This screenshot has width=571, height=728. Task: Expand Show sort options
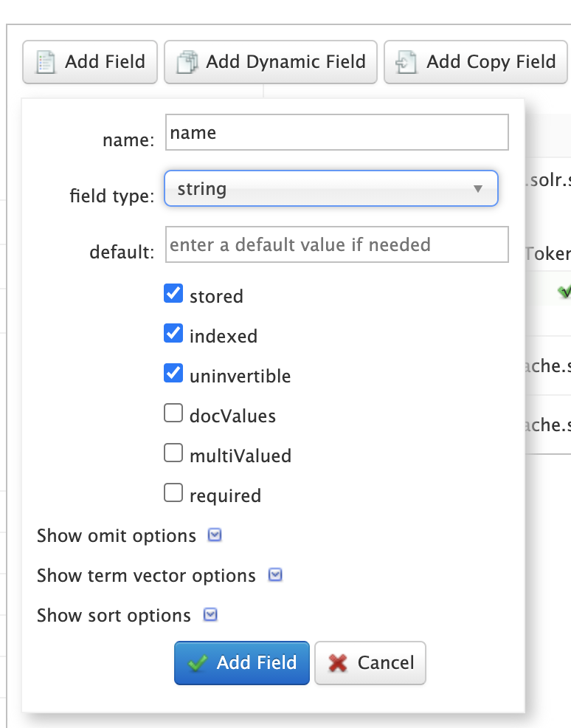click(x=114, y=616)
